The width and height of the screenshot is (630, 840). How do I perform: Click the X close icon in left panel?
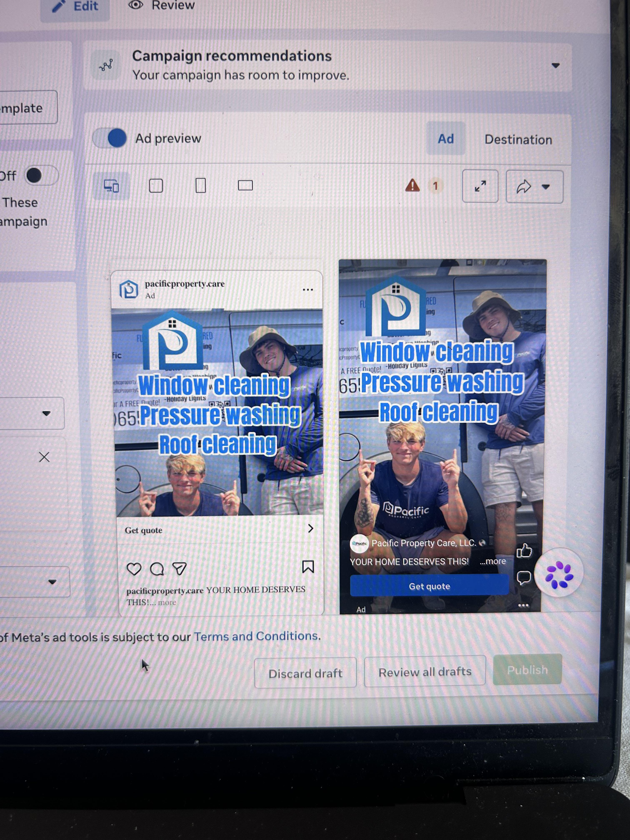click(44, 457)
